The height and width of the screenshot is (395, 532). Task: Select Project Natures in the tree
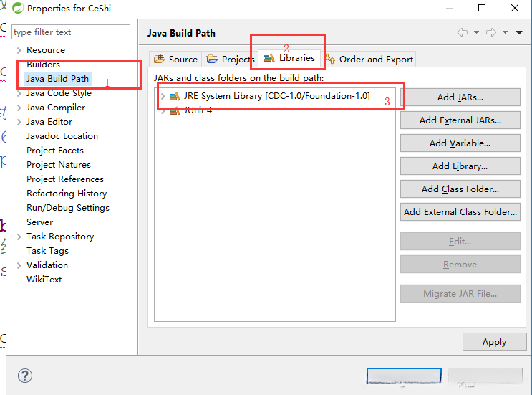click(x=59, y=164)
